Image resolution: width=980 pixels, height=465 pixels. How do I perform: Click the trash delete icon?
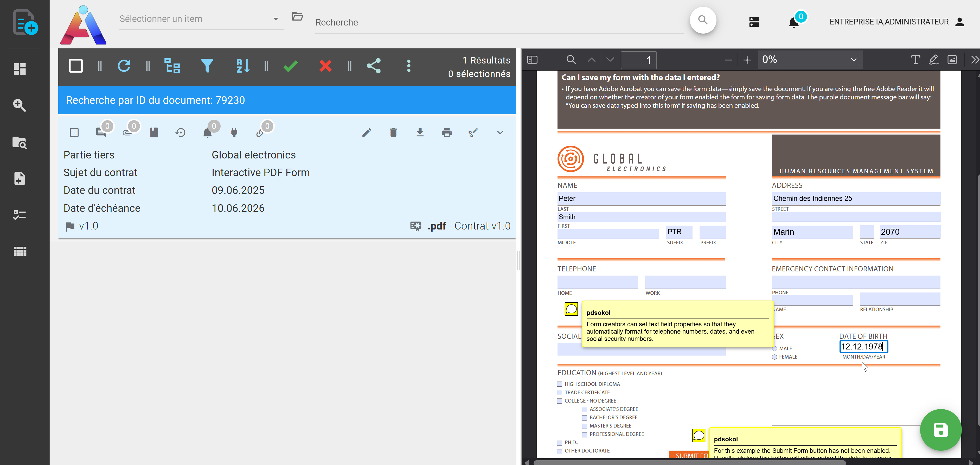pyautogui.click(x=393, y=132)
